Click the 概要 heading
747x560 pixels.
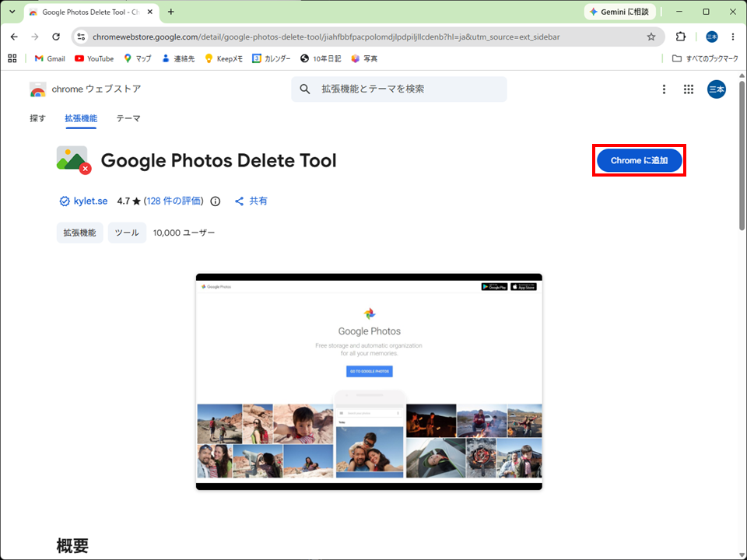click(x=72, y=546)
